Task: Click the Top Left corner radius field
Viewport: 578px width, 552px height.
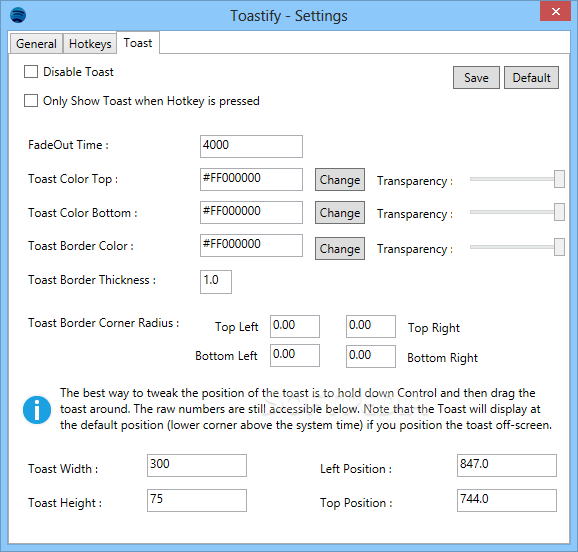Action: 295,326
